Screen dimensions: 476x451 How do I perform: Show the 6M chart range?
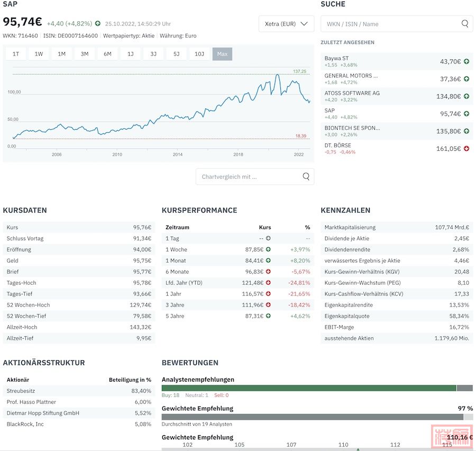pyautogui.click(x=107, y=54)
